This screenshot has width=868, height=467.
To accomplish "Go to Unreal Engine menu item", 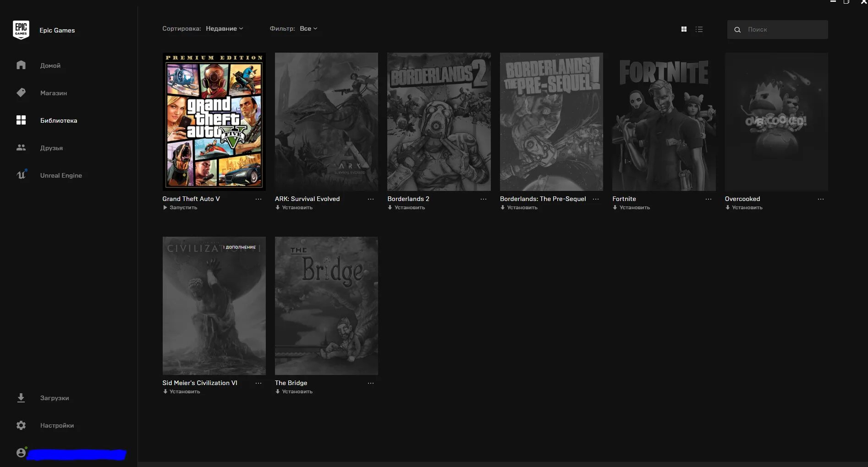I will (61, 175).
